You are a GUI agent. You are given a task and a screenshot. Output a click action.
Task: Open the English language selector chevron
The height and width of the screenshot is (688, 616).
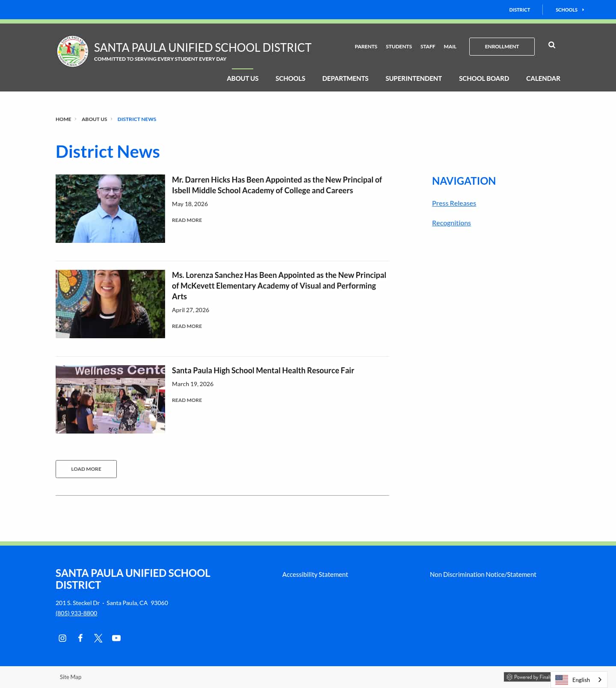pos(600,679)
